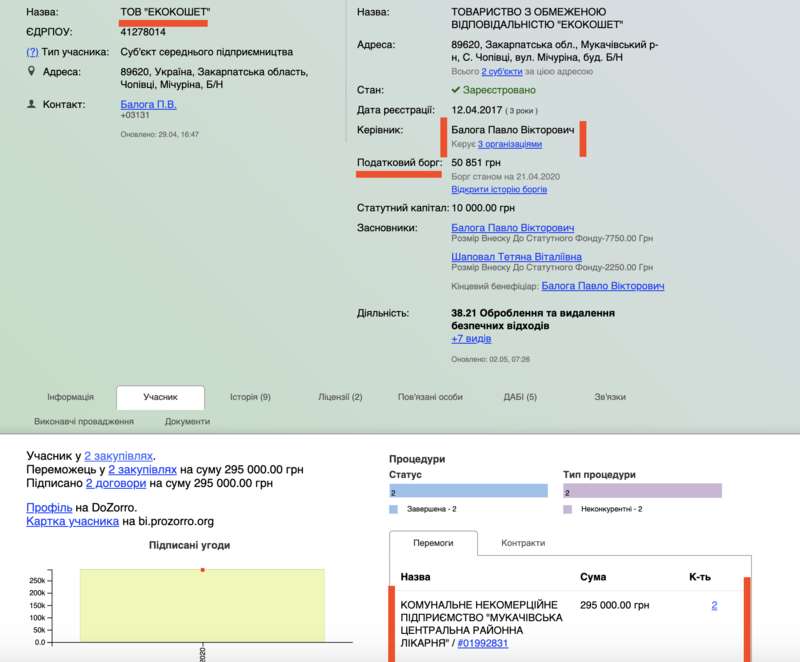Open contact link Балога П.В.
Screen dimensions: 800x662
148,104
